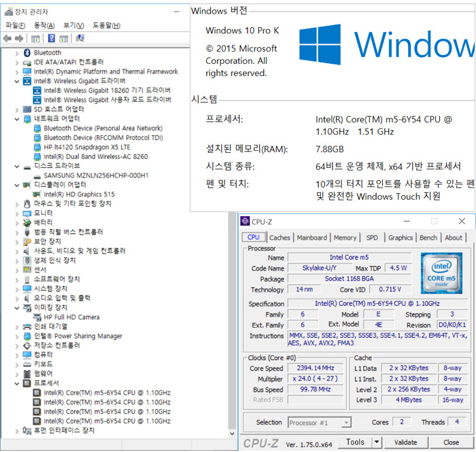Screen dimensions: 476x452
Task: Click the Intel Core m5 badge logo in CPU-Z
Action: 441,273
